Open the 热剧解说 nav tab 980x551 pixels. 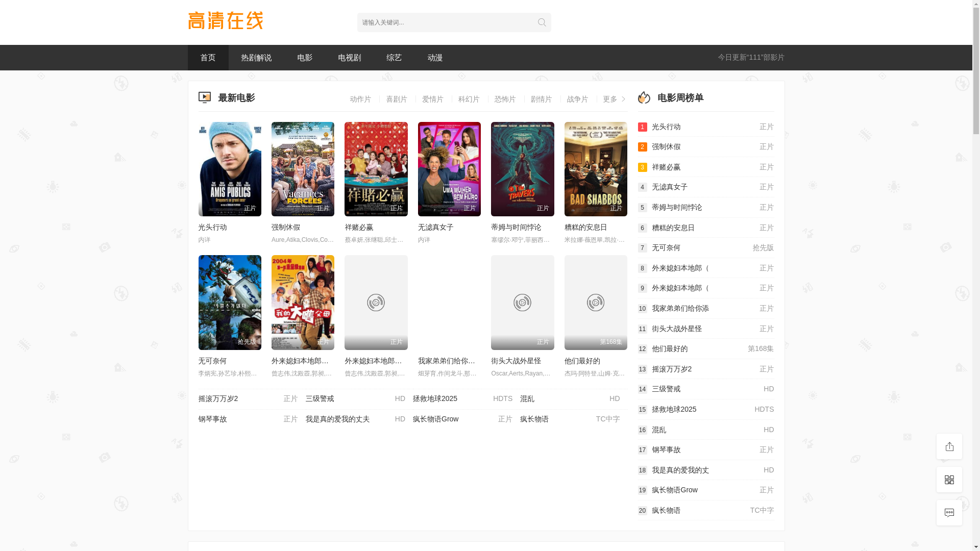256,58
